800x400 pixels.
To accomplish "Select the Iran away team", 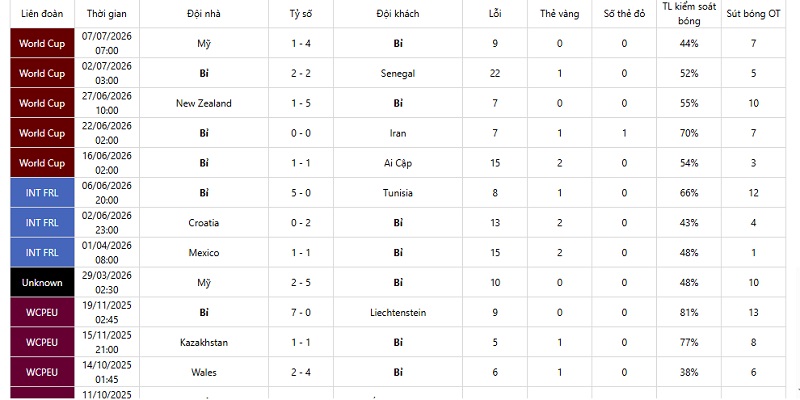I will point(398,133).
